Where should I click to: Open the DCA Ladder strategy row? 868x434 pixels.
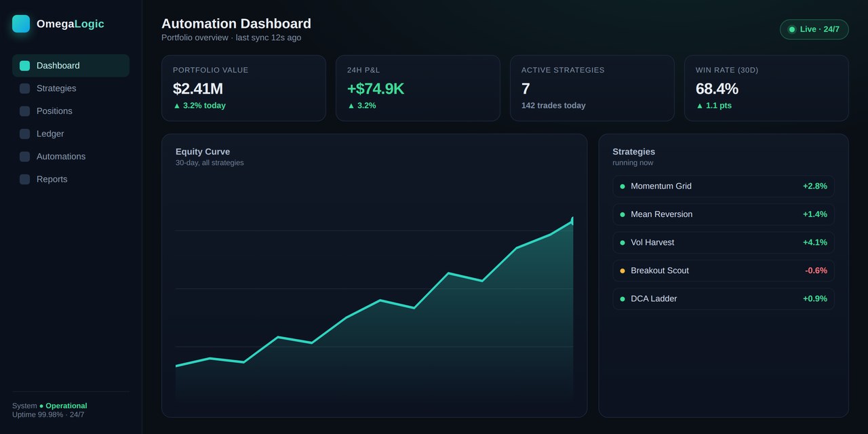(x=724, y=298)
